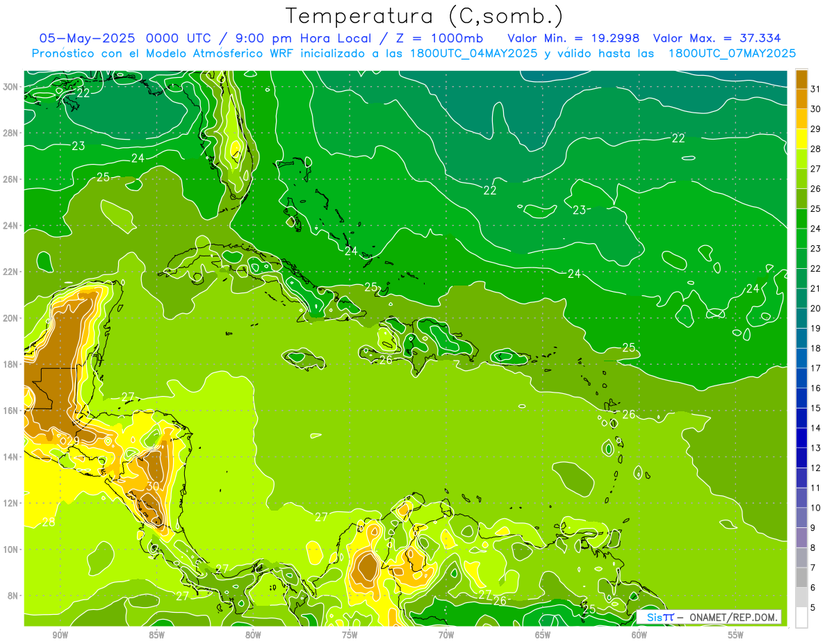Click the "55W" longitude axis label
The image size is (834, 644).
coord(736,635)
